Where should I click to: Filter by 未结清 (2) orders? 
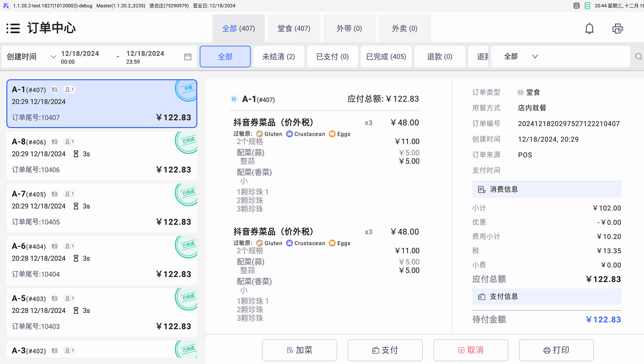pyautogui.click(x=279, y=57)
